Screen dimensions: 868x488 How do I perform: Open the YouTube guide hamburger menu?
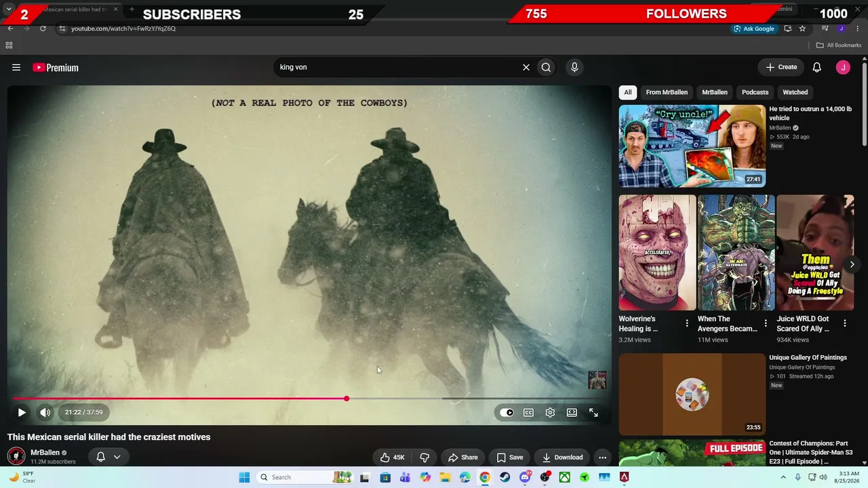click(x=16, y=67)
